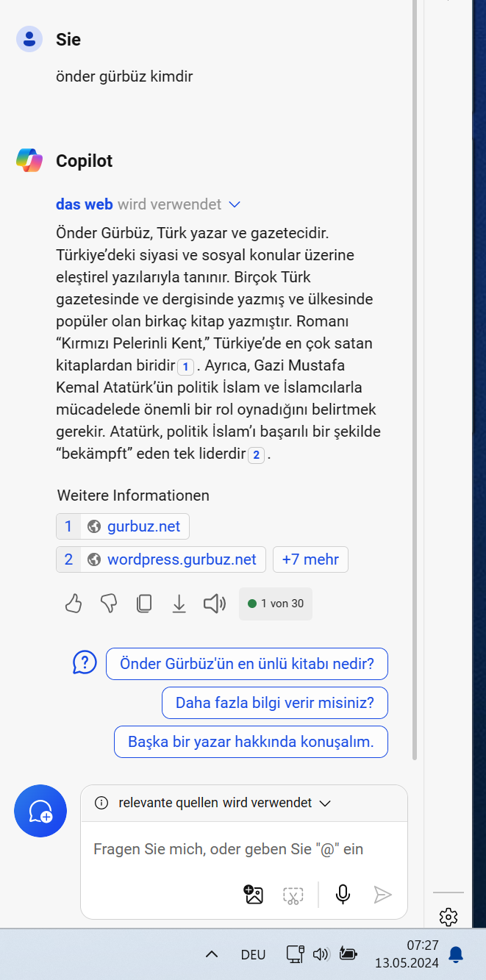Use the microphone for voice input
486x980 pixels.
(x=343, y=895)
